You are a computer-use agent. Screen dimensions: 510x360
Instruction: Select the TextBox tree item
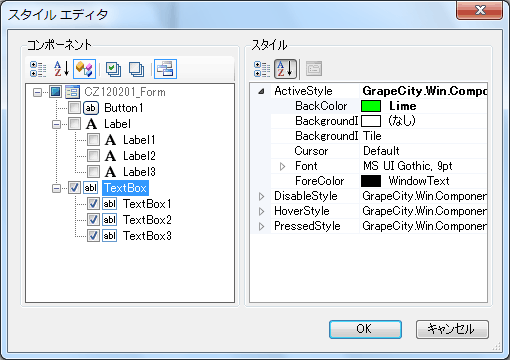click(x=125, y=188)
